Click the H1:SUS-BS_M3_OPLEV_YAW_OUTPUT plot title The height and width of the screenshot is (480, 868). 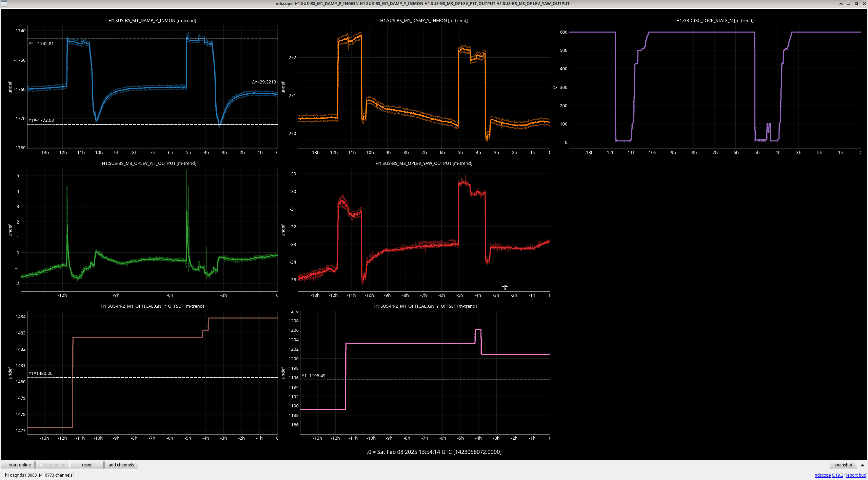pos(424,163)
